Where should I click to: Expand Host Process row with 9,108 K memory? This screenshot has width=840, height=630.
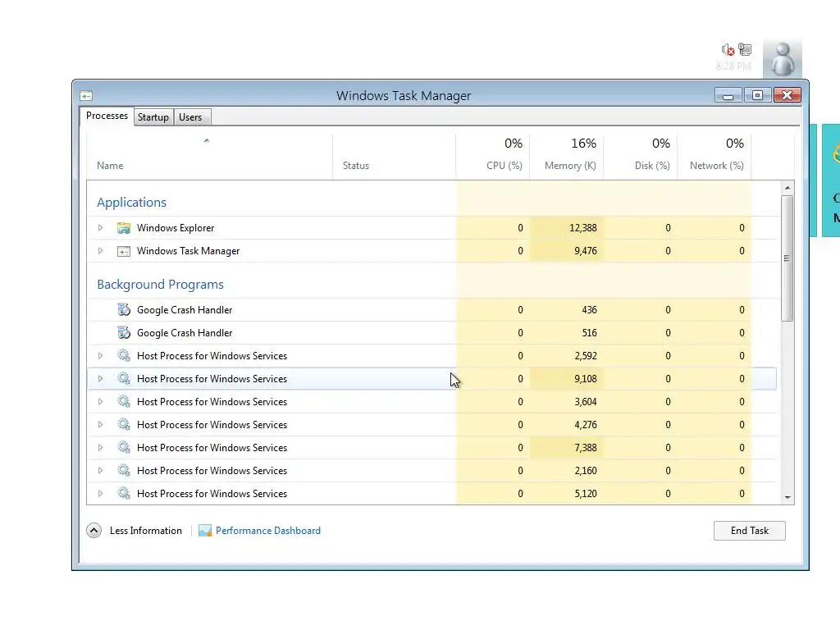pyautogui.click(x=100, y=379)
